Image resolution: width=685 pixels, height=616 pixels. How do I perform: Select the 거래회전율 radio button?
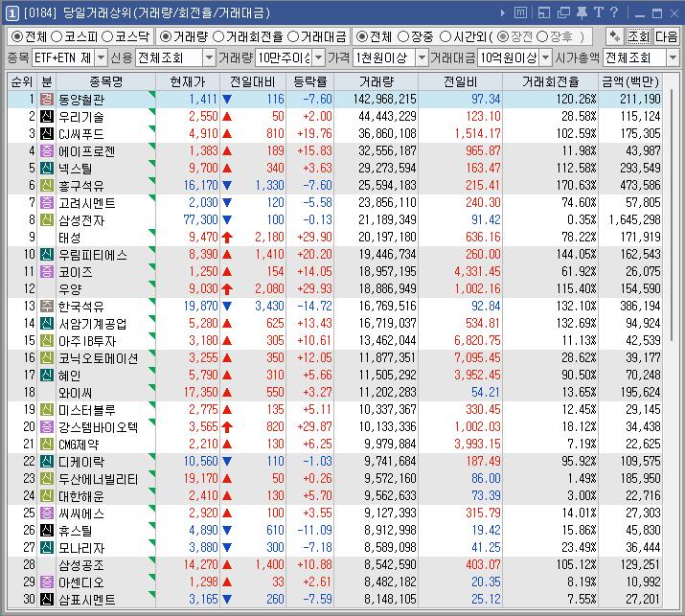point(218,36)
